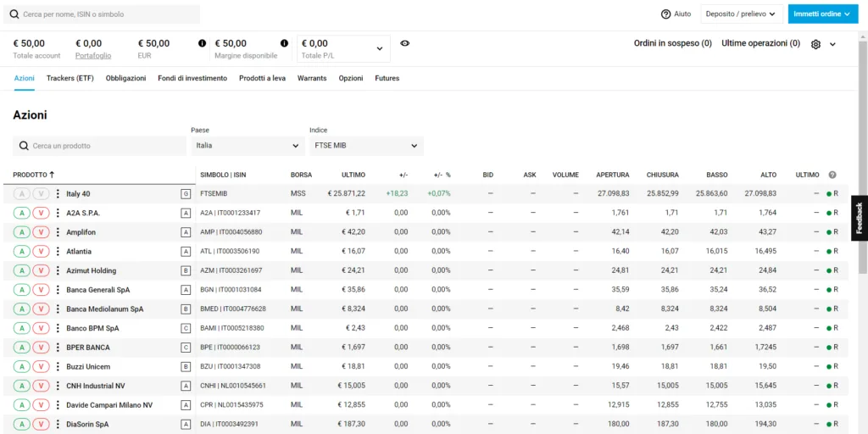This screenshot has height=434, width=868.
Task: Open the three-dot menu for Italy 40
Action: point(58,194)
